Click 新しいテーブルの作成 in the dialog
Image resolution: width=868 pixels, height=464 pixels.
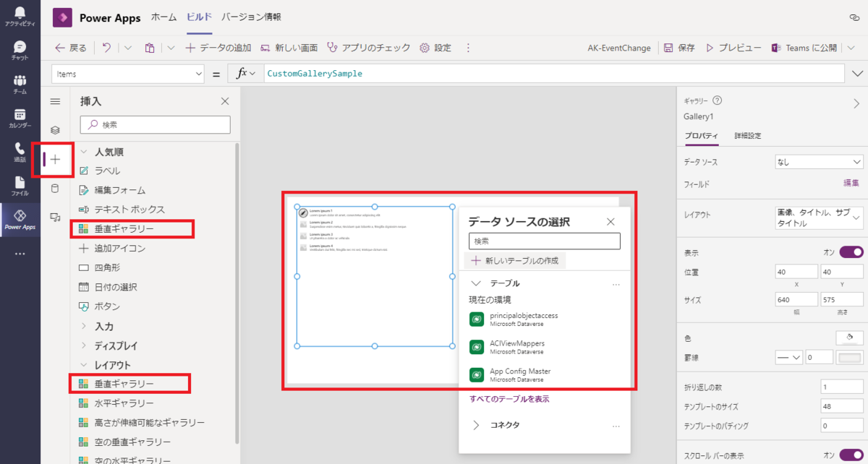click(516, 260)
